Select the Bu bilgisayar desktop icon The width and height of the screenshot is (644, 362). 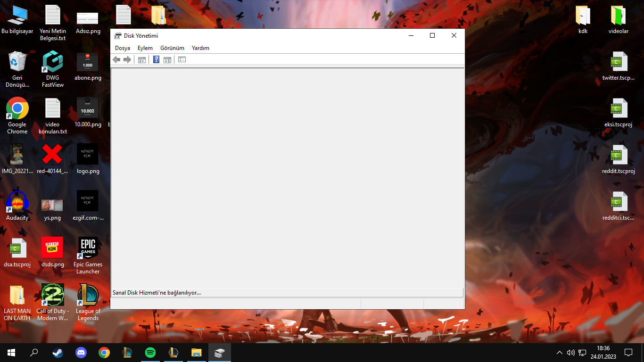click(17, 20)
